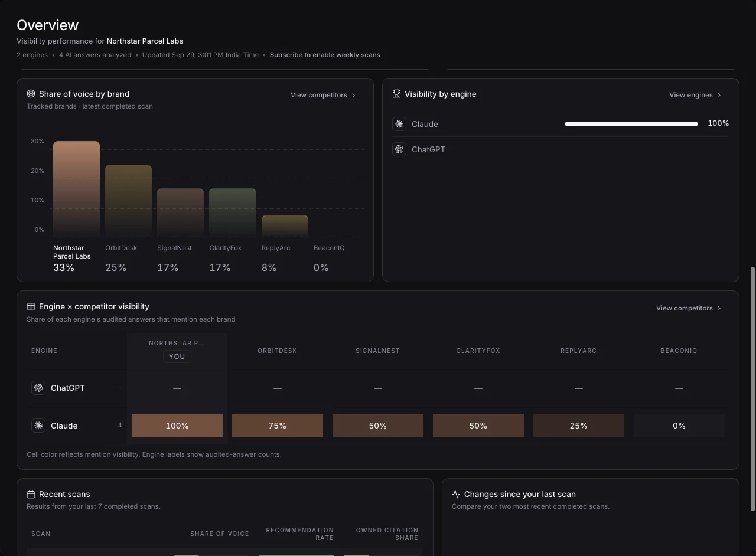Click the Claude logo in Visibility by engine
Screen dimensions: 756x556
399,124
